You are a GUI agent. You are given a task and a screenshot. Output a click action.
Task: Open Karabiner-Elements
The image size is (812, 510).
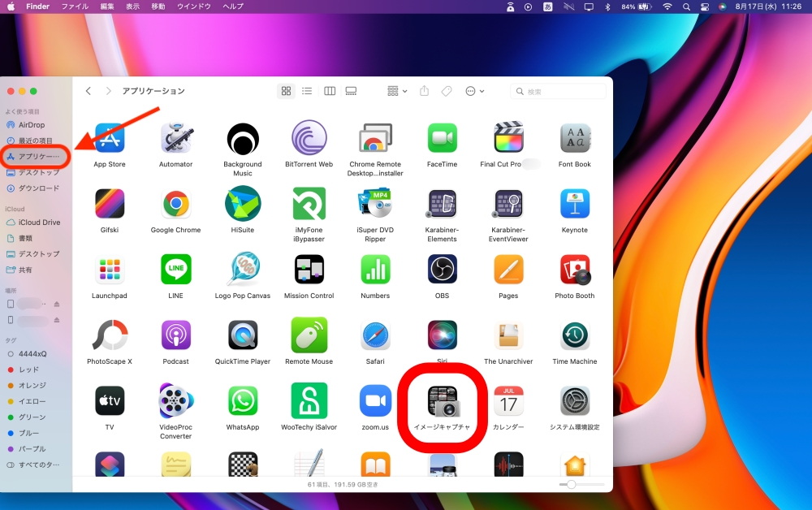[443, 204]
